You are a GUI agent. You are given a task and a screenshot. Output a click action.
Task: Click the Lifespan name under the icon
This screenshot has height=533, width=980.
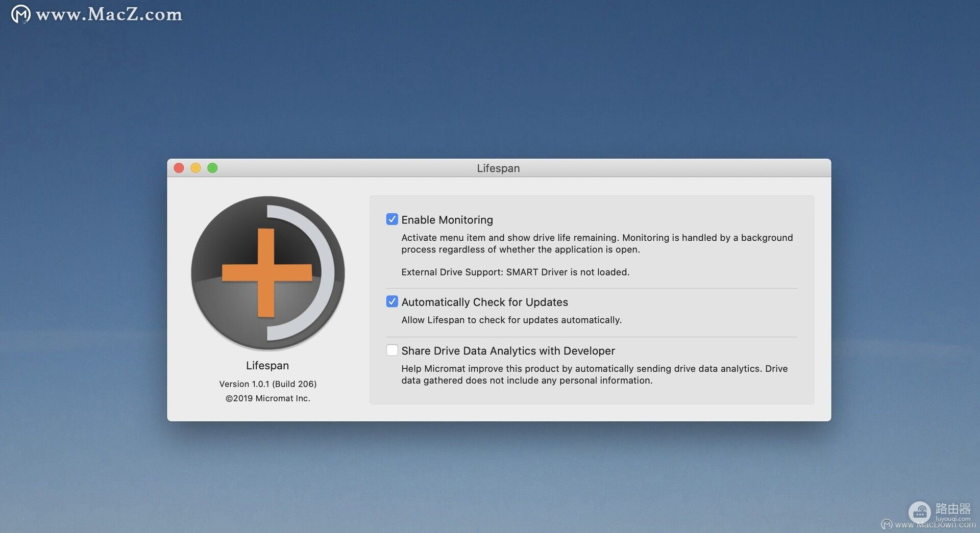coord(267,366)
